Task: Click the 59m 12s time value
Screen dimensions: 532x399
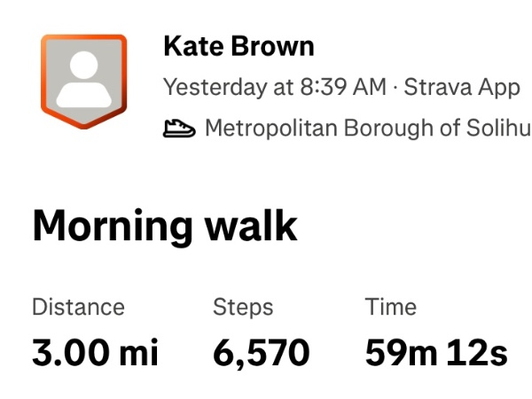Action: tap(435, 353)
